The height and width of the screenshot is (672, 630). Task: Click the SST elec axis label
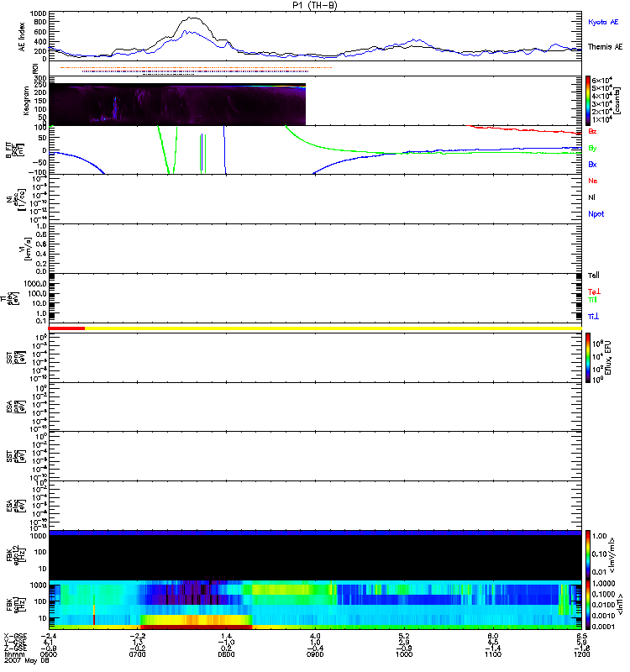[16, 456]
